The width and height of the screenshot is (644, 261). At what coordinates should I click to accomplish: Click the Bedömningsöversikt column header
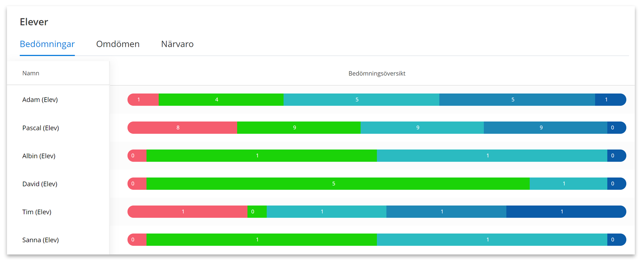click(377, 73)
